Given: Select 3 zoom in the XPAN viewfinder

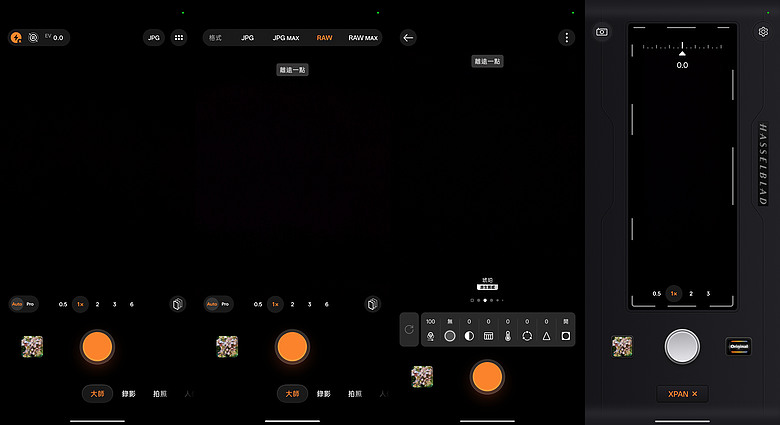Looking at the screenshot, I should [x=708, y=294].
